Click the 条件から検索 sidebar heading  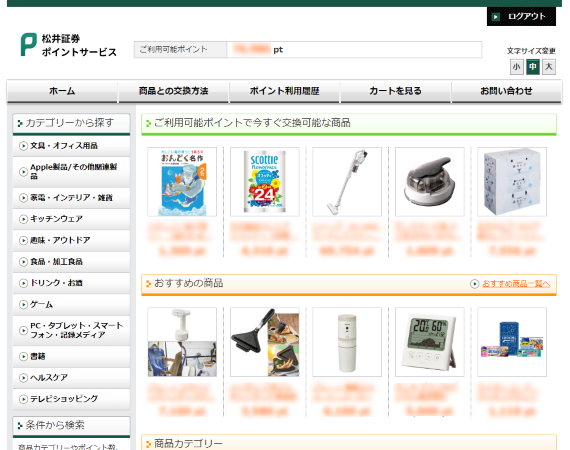(x=71, y=426)
